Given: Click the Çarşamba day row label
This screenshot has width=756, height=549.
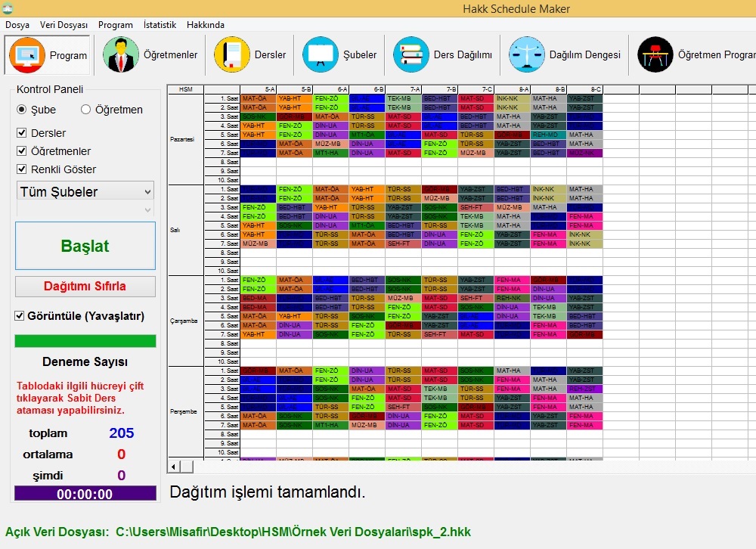Looking at the screenshot, I should tap(186, 321).
